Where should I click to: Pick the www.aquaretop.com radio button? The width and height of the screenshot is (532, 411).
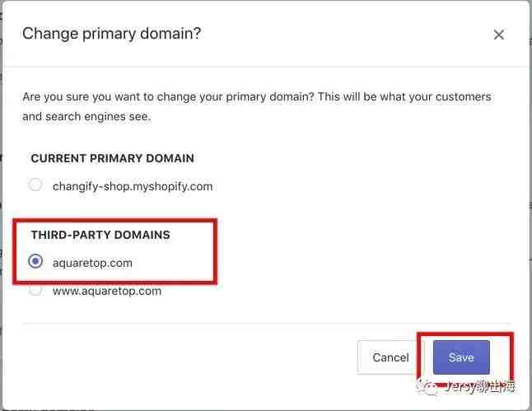35,290
